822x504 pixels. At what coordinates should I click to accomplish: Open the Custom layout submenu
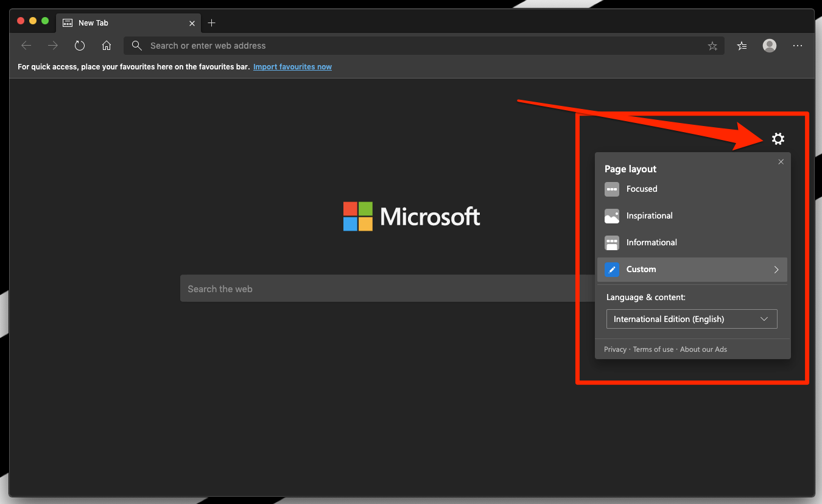692,269
